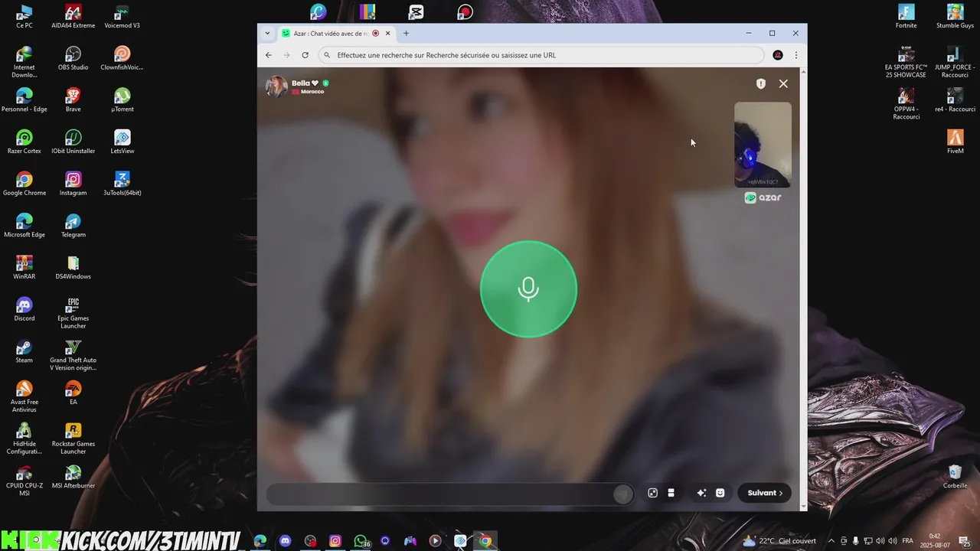Image resolution: width=980 pixels, height=551 pixels.
Task: Open DS4Windows desktop icon
Action: [x=73, y=267]
